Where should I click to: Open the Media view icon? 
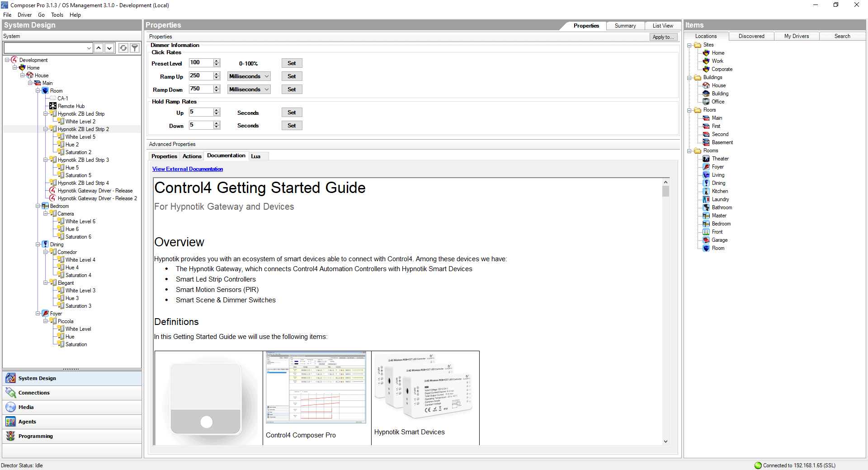point(10,407)
